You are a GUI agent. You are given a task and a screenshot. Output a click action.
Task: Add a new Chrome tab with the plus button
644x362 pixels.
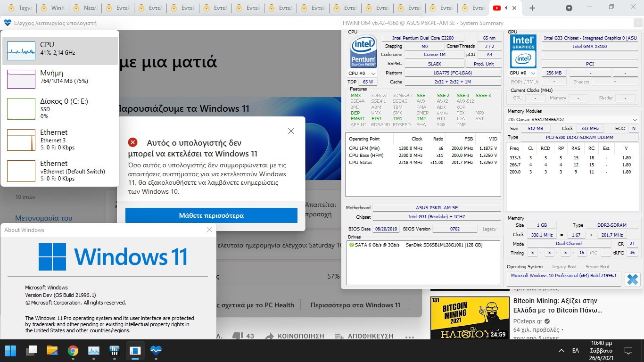click(x=532, y=8)
